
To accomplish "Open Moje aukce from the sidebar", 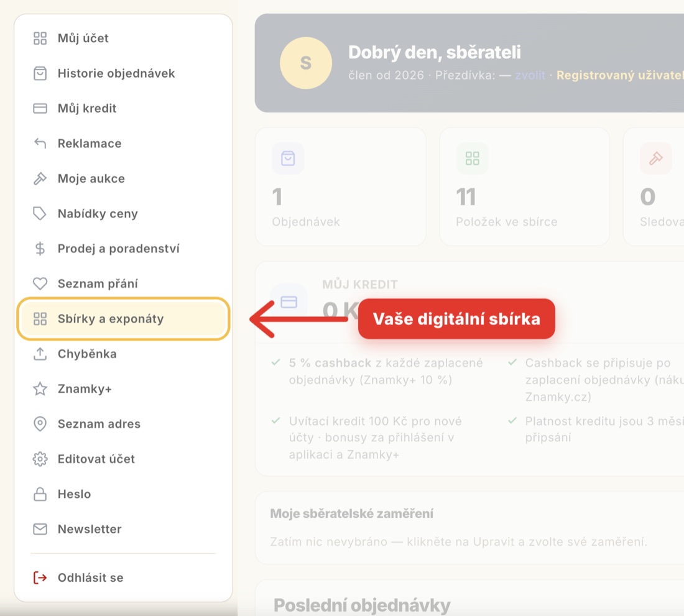I will 123,178.
